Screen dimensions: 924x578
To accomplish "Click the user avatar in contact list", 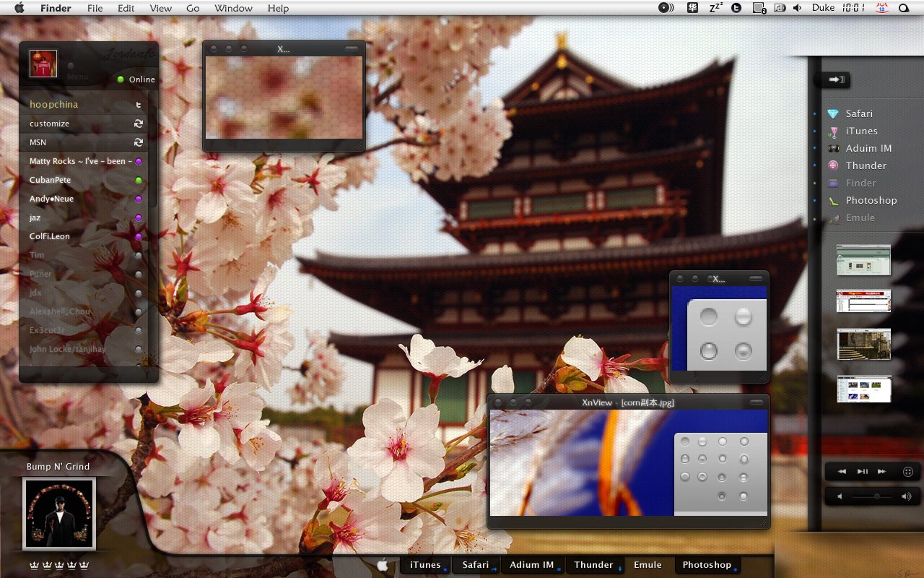I will (x=43, y=64).
